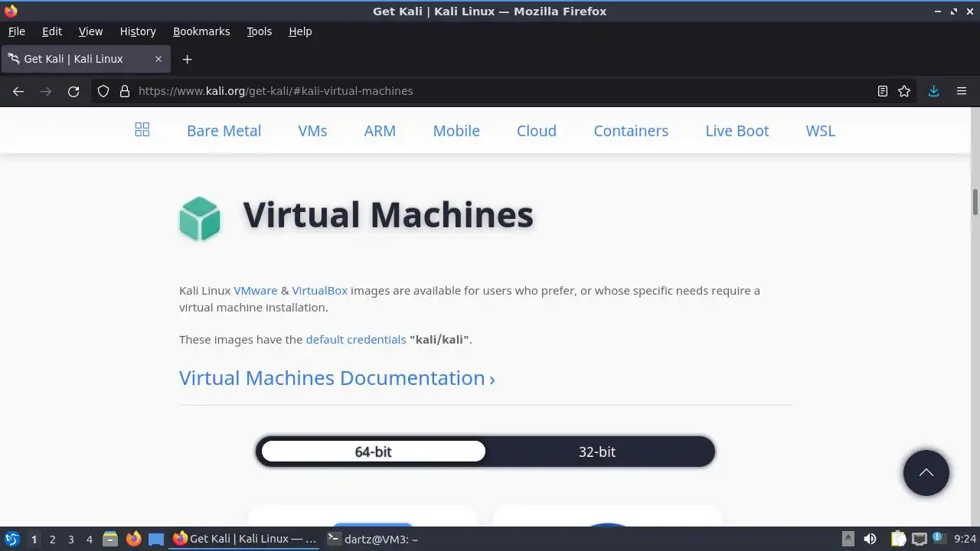Select the 64-bit option
Screen dimensions: 980x551
coord(374,452)
